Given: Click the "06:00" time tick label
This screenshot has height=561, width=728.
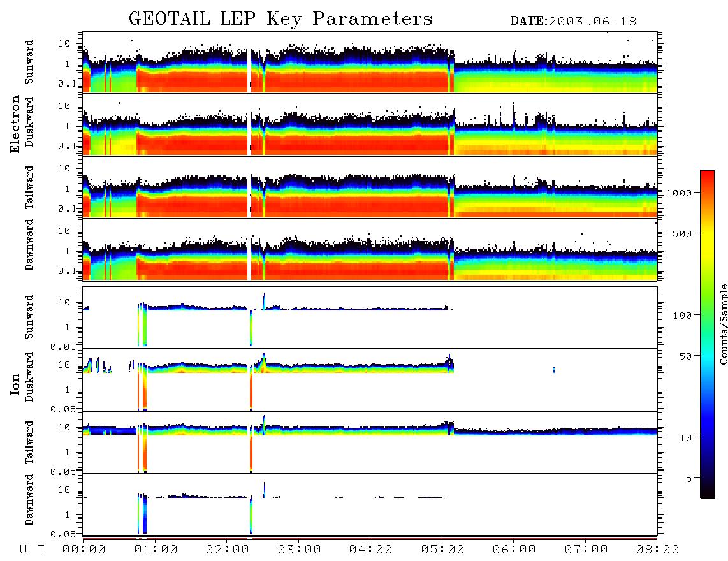Looking at the screenshot, I should coord(514,550).
